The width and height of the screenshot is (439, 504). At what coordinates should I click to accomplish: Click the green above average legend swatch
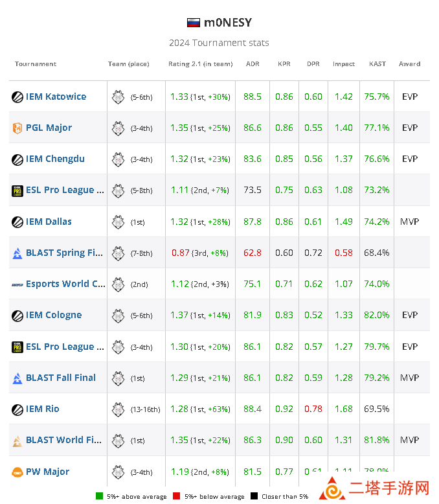click(x=99, y=497)
